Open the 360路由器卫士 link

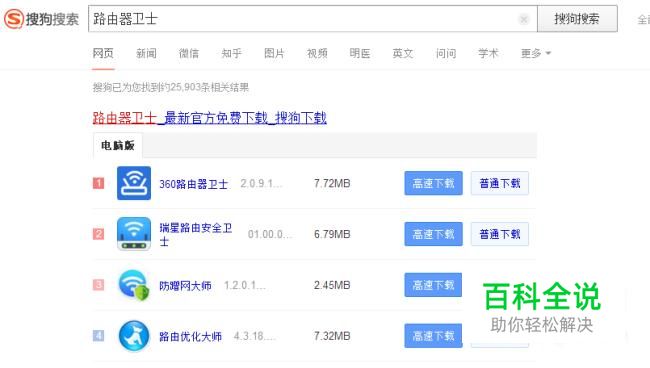pos(194,184)
